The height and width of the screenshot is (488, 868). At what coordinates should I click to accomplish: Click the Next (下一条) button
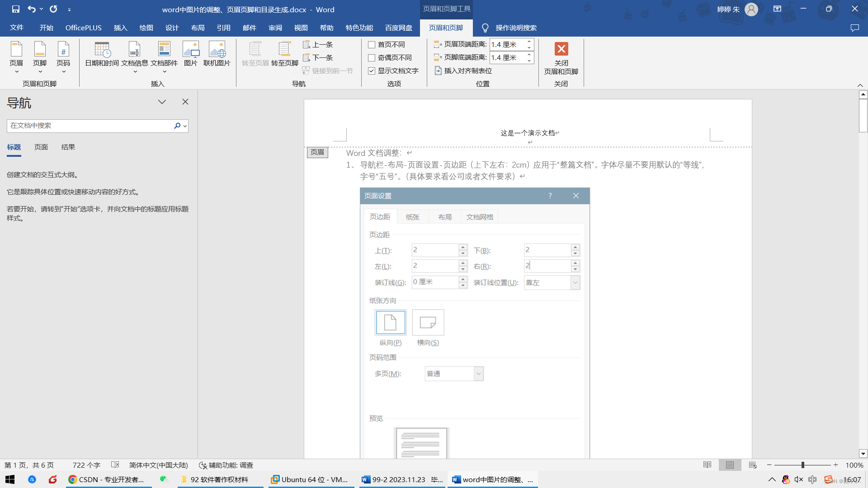(318, 58)
